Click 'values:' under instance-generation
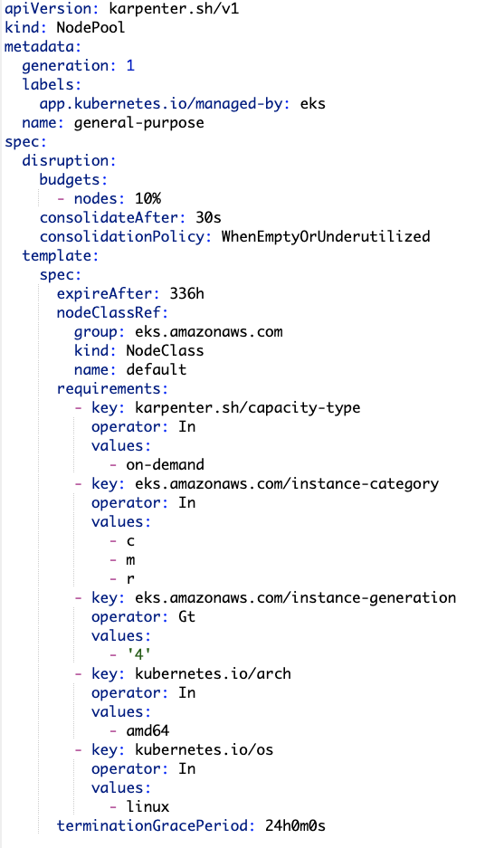This screenshot has width=504, height=848. pos(121,635)
